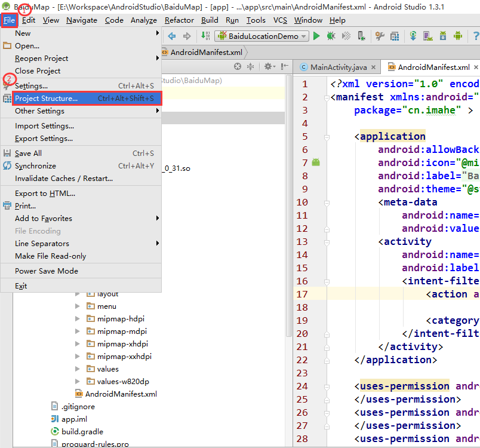Viewport: 480px width, 448px height.
Task: Select Export to HTML...
Action: 81,193
